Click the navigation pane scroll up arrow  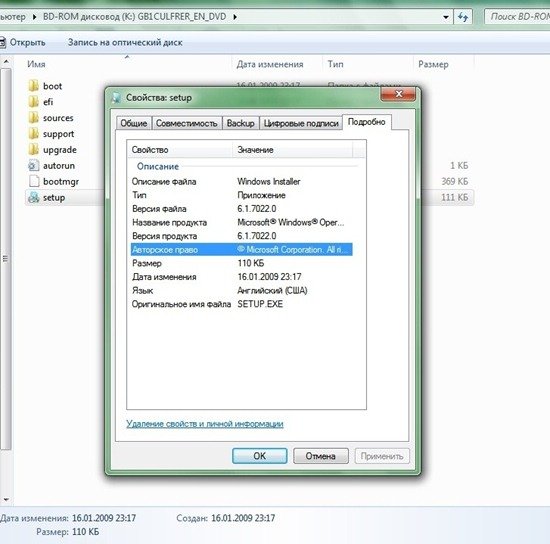pos(6,62)
